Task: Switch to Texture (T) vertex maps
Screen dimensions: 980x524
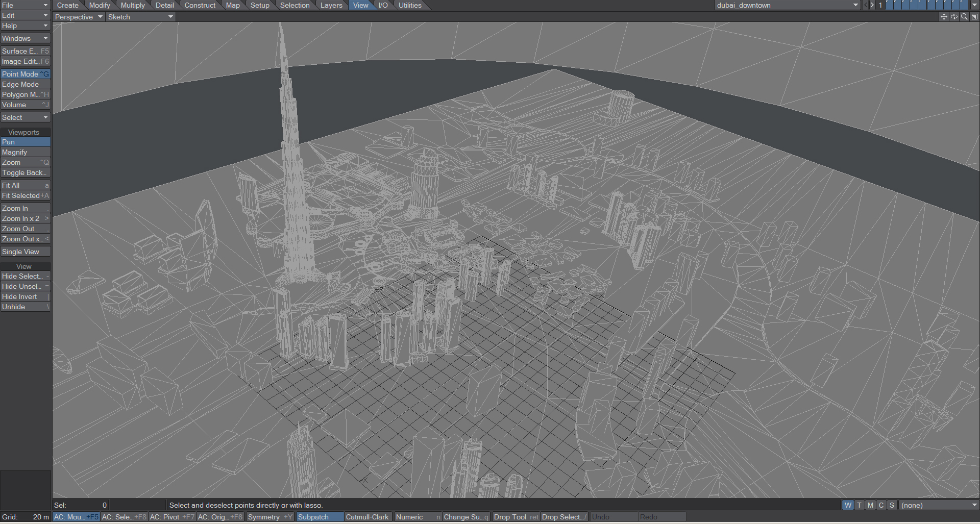Action: click(x=859, y=505)
